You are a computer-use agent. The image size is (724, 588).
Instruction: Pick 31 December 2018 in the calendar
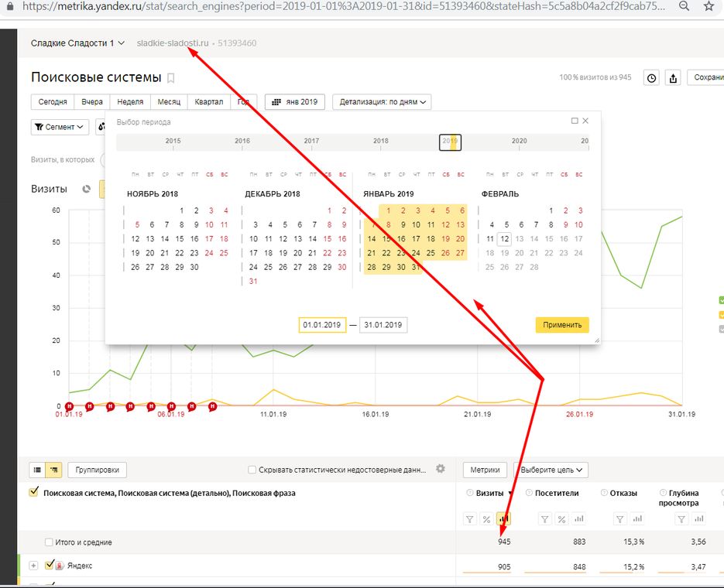[x=253, y=282]
